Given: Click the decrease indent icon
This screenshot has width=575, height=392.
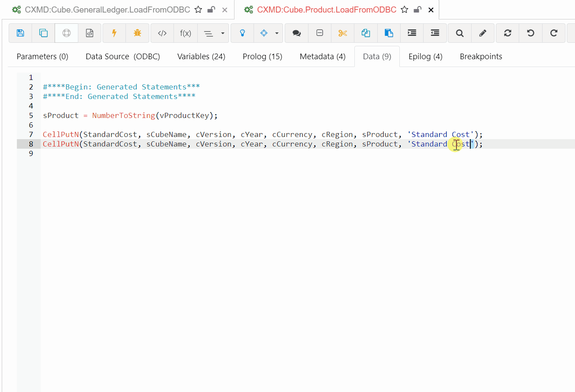Looking at the screenshot, I should click(x=435, y=33).
